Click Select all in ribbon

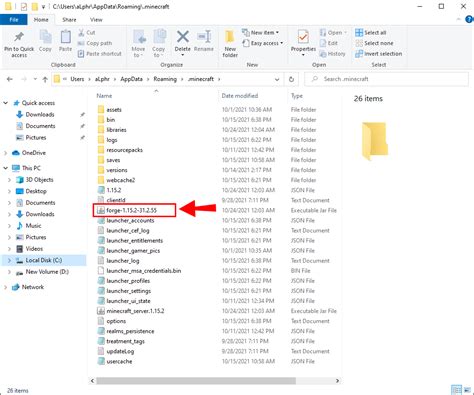(371, 33)
